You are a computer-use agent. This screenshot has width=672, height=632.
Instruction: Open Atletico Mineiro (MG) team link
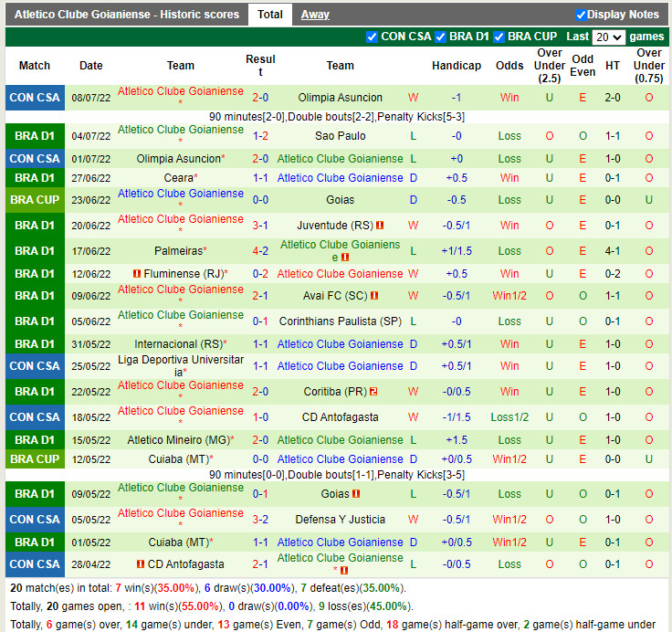pos(179,440)
